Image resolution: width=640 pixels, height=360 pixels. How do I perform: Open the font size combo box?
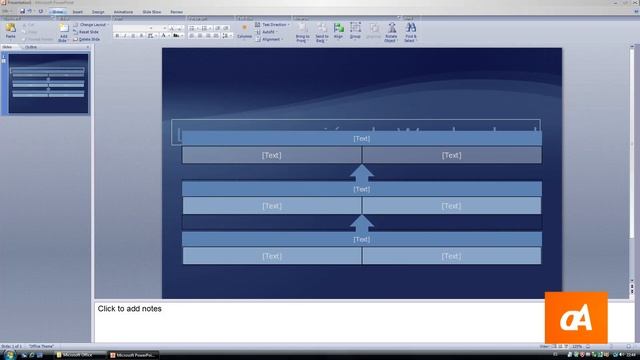point(161,28)
